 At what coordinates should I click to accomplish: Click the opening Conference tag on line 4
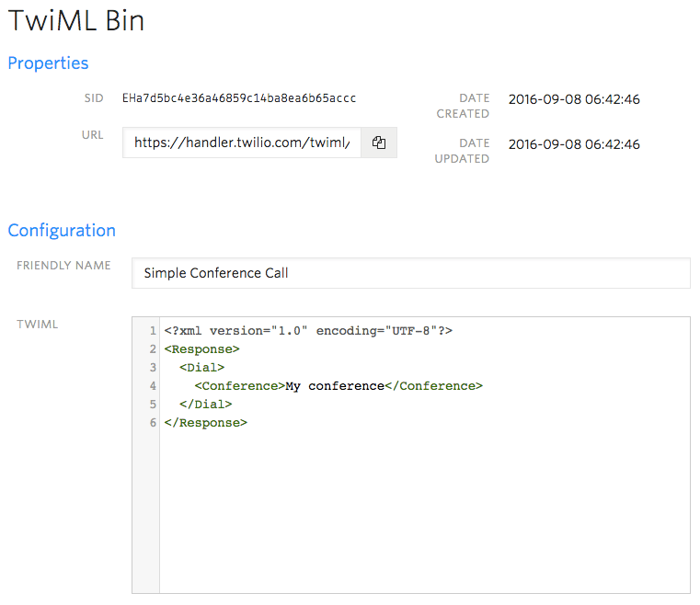239,386
